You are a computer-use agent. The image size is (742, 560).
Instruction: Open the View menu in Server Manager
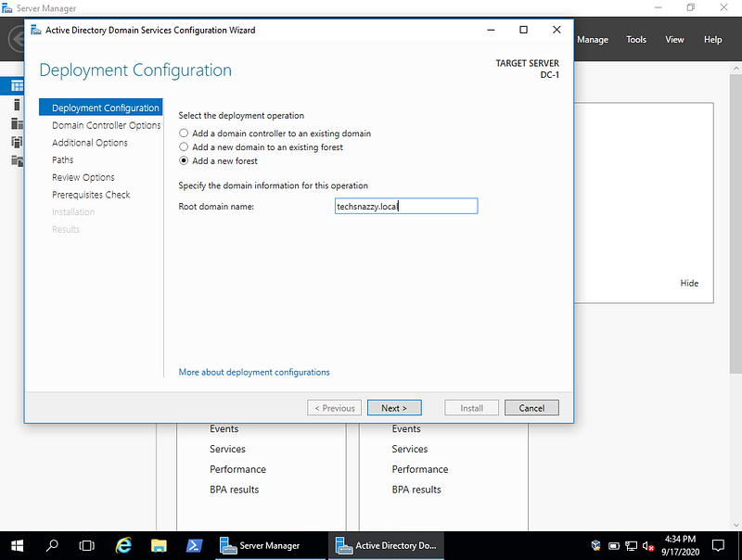(x=674, y=40)
